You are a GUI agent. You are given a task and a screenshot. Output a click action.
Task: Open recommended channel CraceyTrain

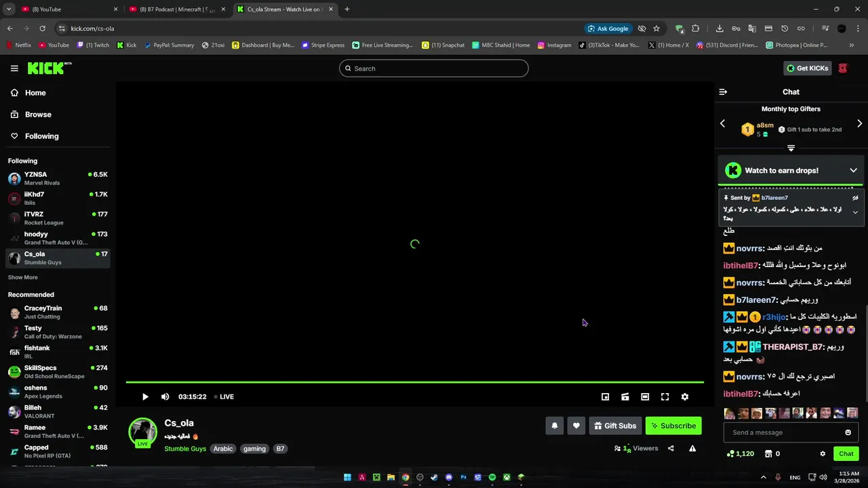pyautogui.click(x=58, y=312)
